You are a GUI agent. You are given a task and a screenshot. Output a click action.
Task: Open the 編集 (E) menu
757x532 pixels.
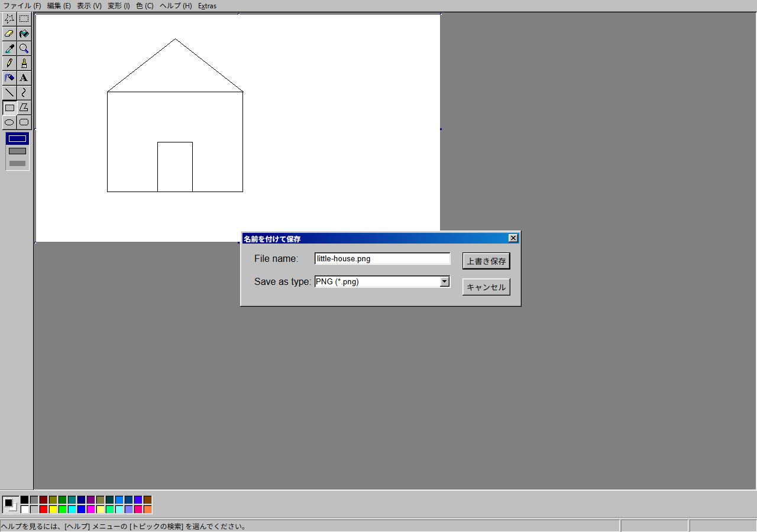(59, 6)
